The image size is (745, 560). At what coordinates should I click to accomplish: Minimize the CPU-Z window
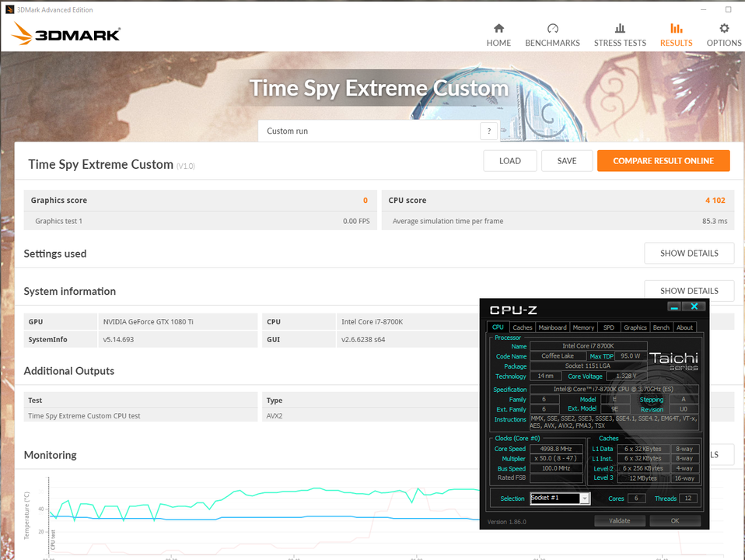pyautogui.click(x=673, y=306)
